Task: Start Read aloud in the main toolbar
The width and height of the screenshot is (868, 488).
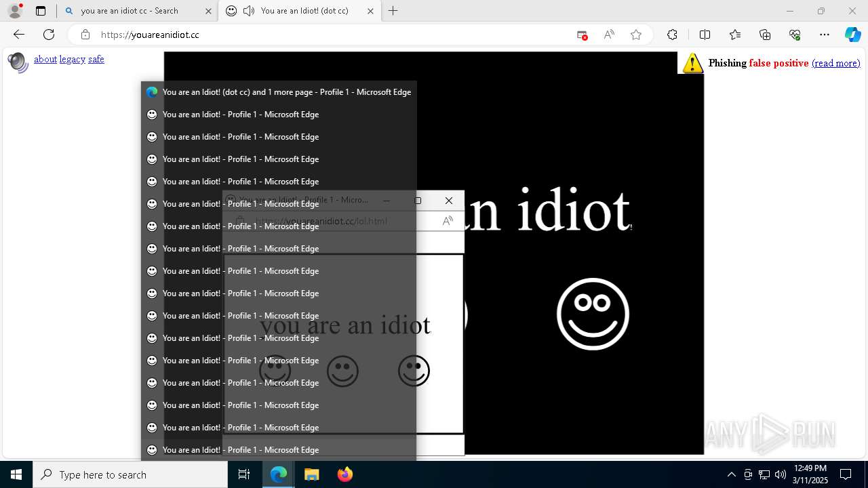Action: tap(609, 35)
